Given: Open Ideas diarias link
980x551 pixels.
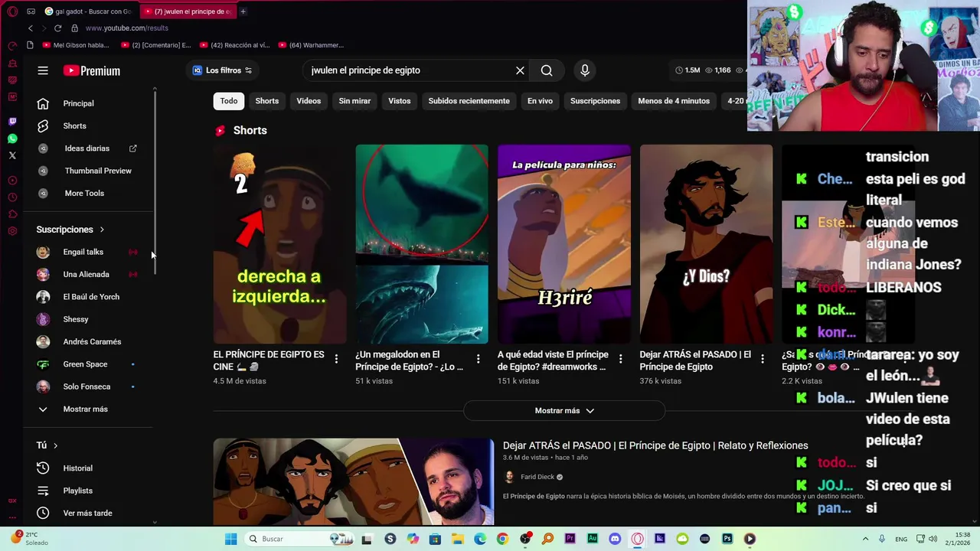Looking at the screenshot, I should pos(87,148).
